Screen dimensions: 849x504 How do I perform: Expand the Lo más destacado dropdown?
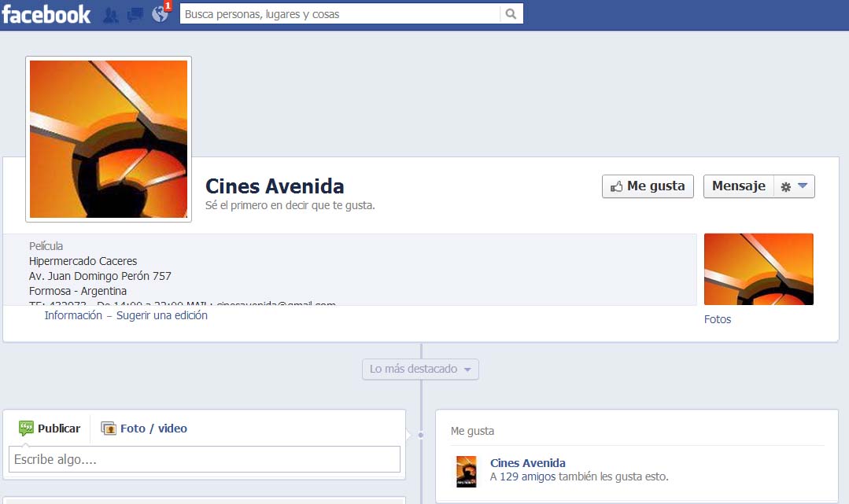tap(420, 370)
